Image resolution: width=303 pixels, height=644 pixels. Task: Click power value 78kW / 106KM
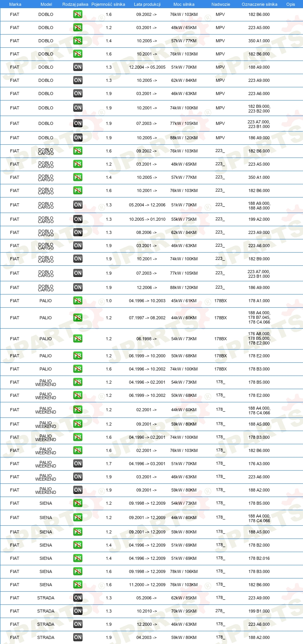[184, 571]
